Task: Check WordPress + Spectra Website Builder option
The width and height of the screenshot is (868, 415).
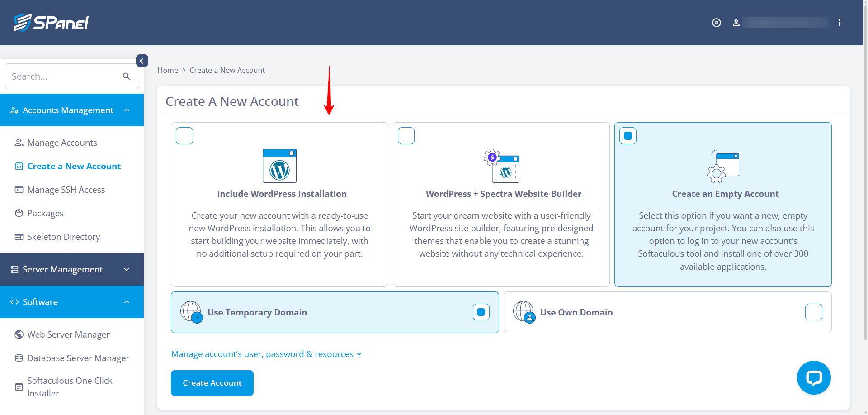Action: [x=406, y=136]
